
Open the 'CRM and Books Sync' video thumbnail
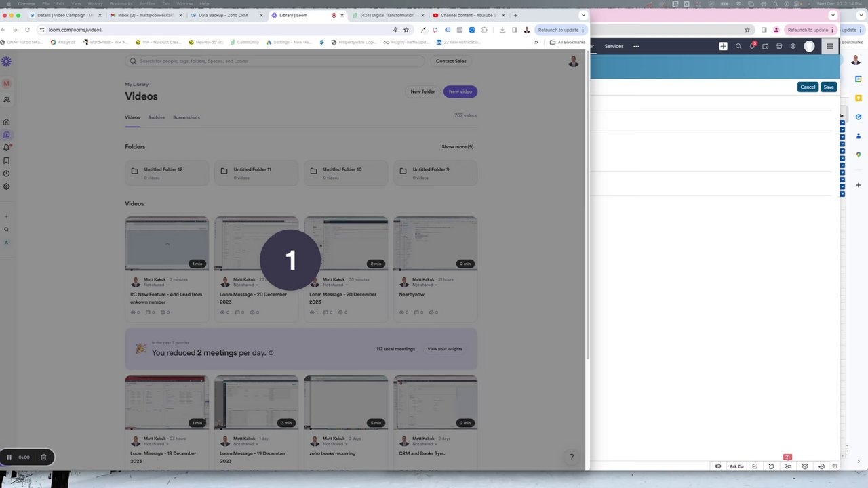click(x=435, y=403)
